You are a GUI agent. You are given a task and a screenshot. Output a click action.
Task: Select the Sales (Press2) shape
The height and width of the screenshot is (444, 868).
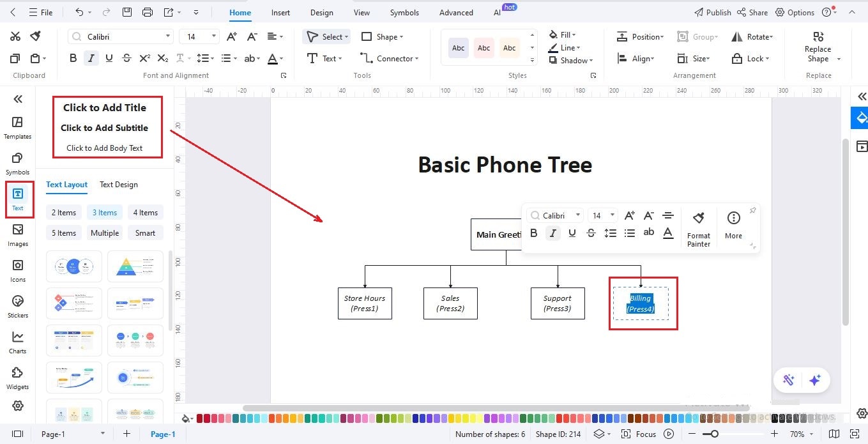[450, 303]
